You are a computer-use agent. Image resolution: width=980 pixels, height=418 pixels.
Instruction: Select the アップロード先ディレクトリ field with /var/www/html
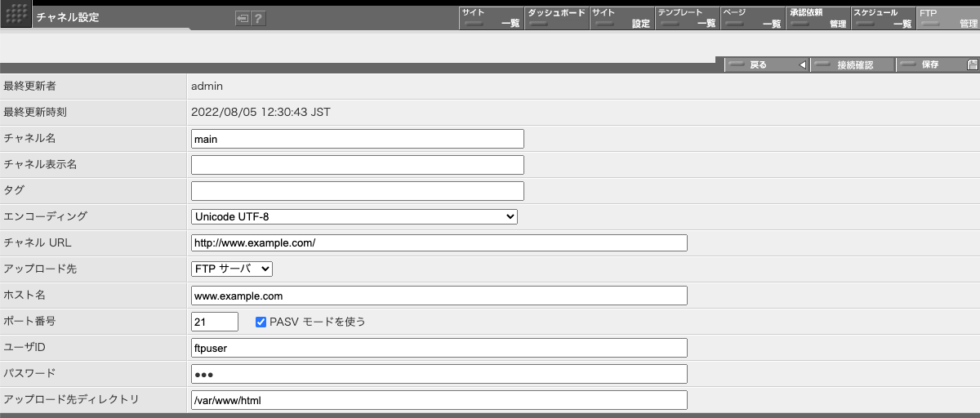pyautogui.click(x=439, y=400)
